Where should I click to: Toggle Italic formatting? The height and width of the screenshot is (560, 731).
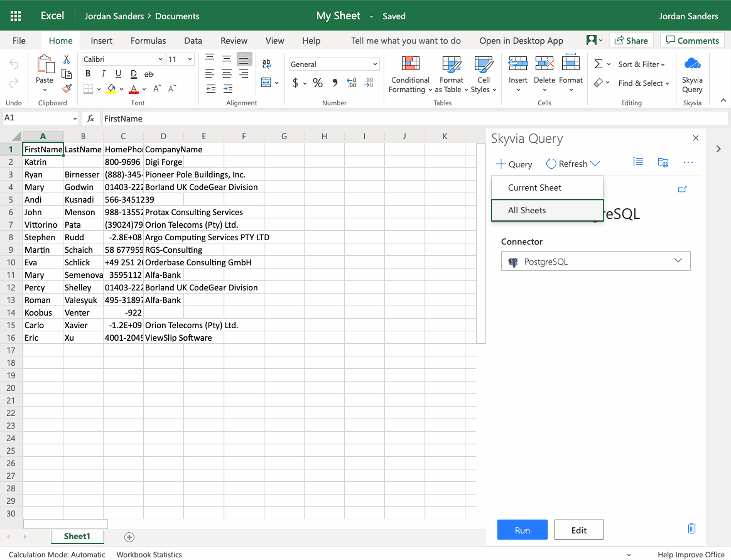pos(103,74)
